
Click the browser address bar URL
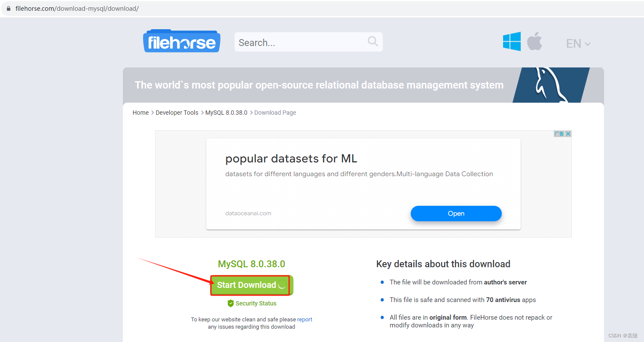pyautogui.click(x=77, y=9)
